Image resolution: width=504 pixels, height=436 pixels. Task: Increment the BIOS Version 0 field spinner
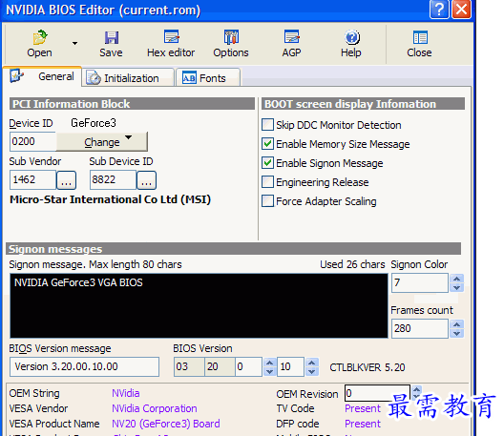[270, 363]
